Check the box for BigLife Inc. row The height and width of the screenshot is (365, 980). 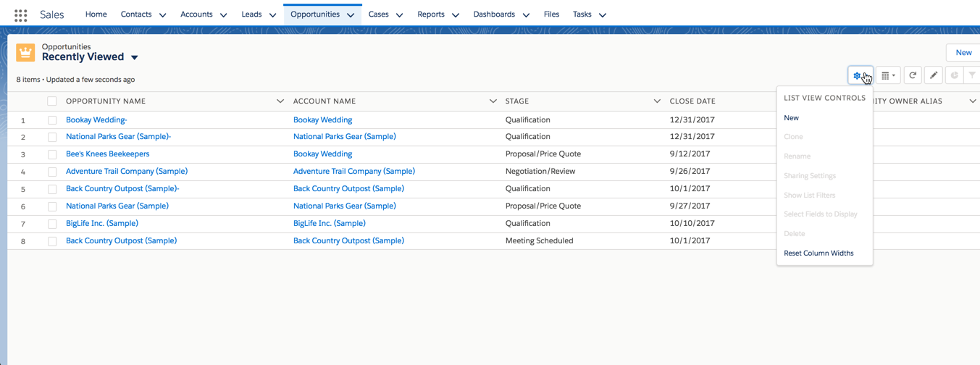tap(52, 224)
